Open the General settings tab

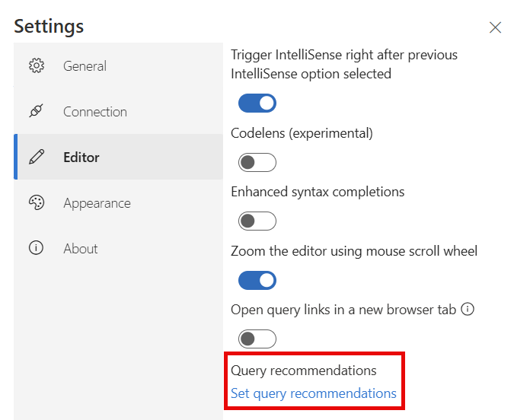click(118, 66)
